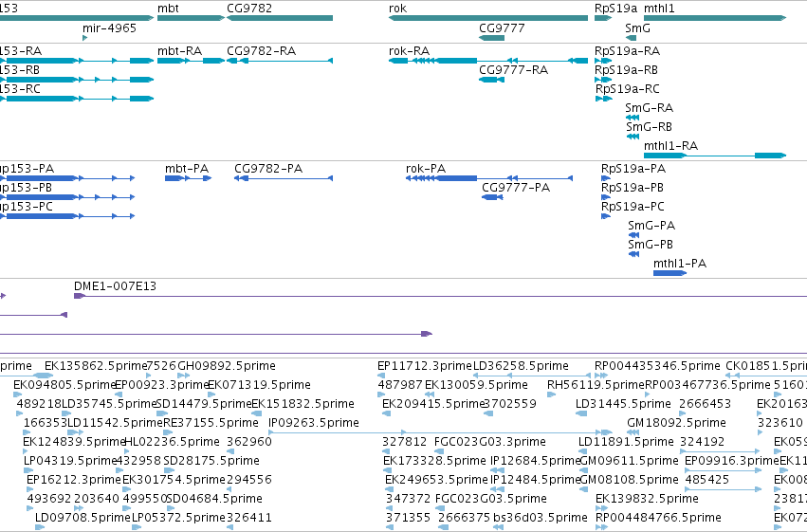
Task: Click the EK071319.5prime EST label
Action: pos(259,385)
